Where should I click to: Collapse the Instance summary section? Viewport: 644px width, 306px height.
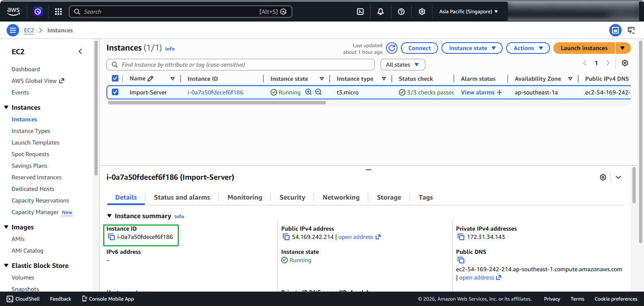click(x=109, y=216)
